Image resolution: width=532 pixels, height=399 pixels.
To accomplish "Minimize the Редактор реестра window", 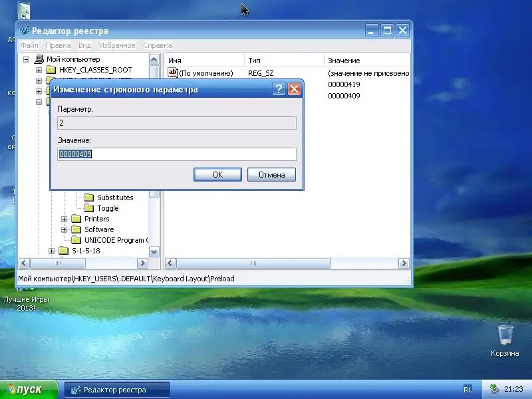I will pos(372,31).
